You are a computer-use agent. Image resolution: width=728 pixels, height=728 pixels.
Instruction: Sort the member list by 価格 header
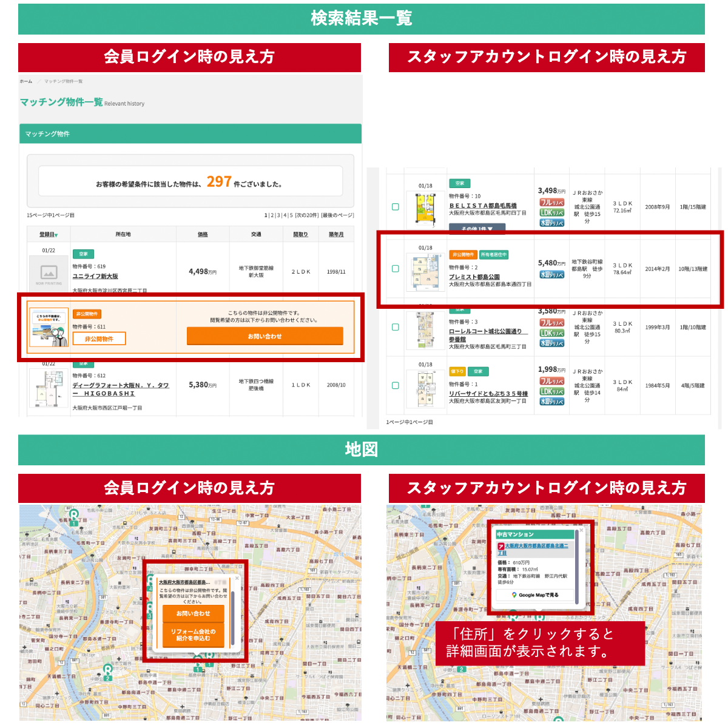click(x=203, y=234)
